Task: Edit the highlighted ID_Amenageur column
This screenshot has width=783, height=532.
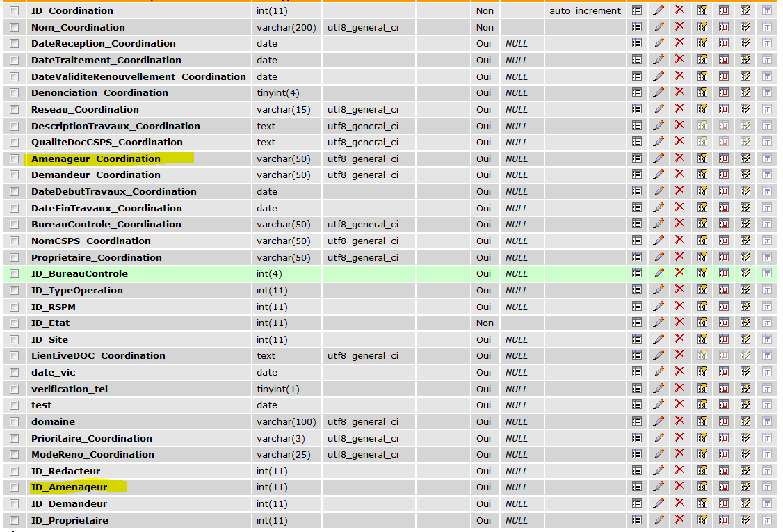Action: (x=659, y=487)
